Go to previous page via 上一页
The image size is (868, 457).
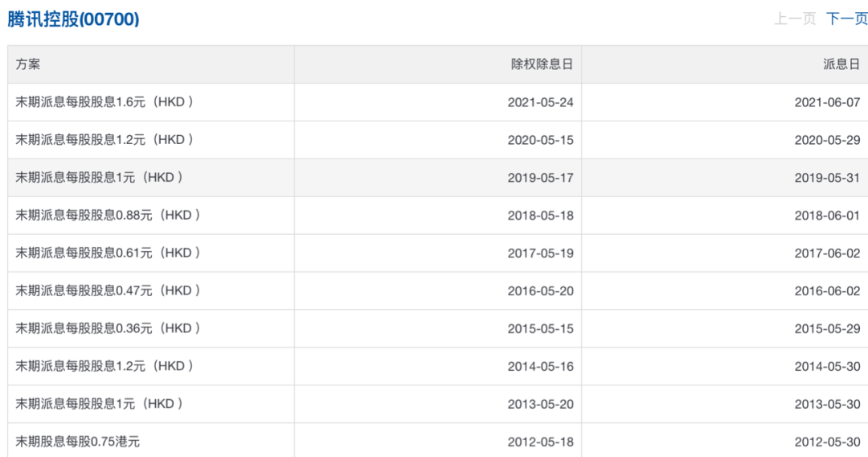(795, 19)
